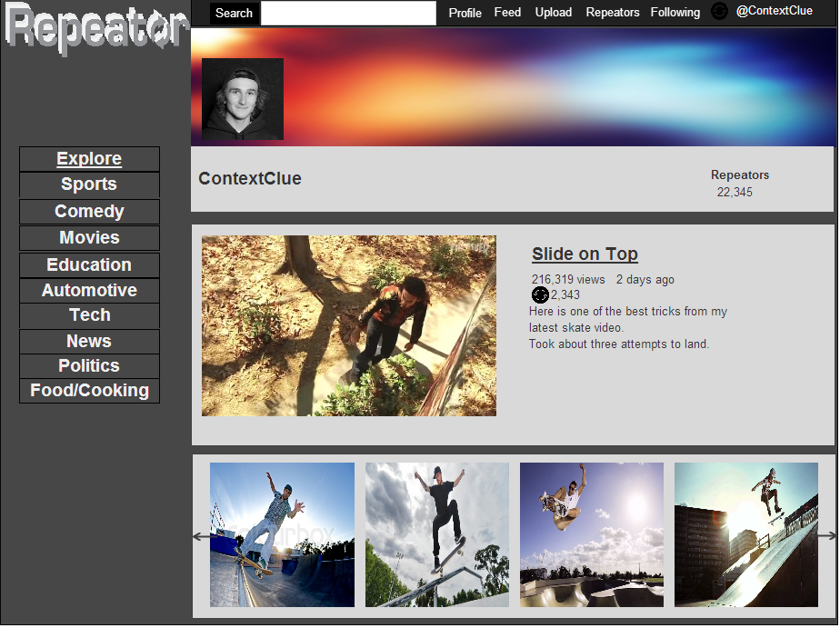Click the 2 days ago timestamp

pyautogui.click(x=645, y=280)
